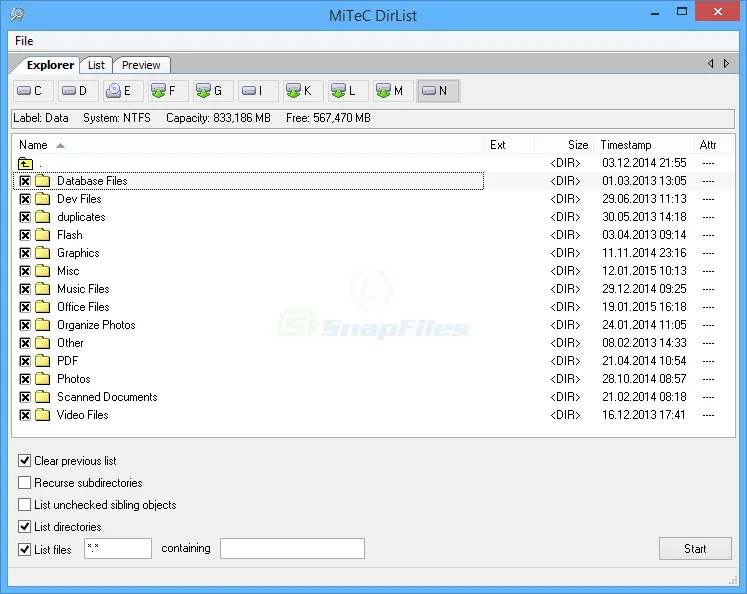The height and width of the screenshot is (594, 747).
Task: Minimize the DirList window
Action: 655,13
